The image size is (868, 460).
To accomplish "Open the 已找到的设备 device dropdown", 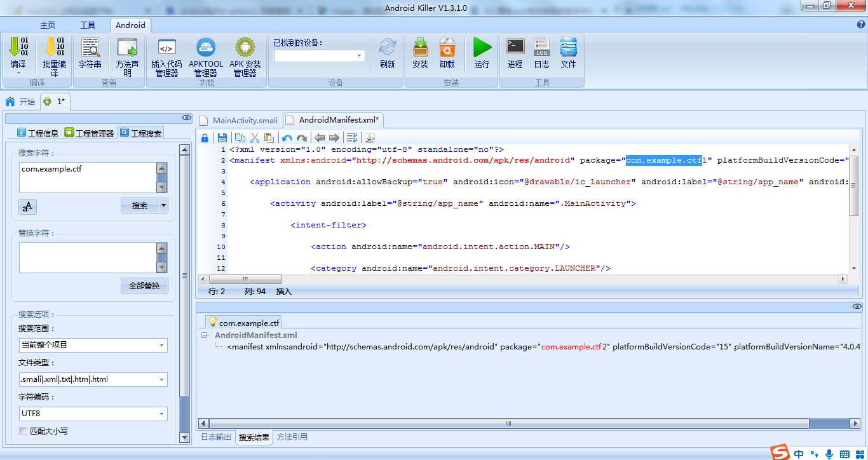I will point(360,56).
